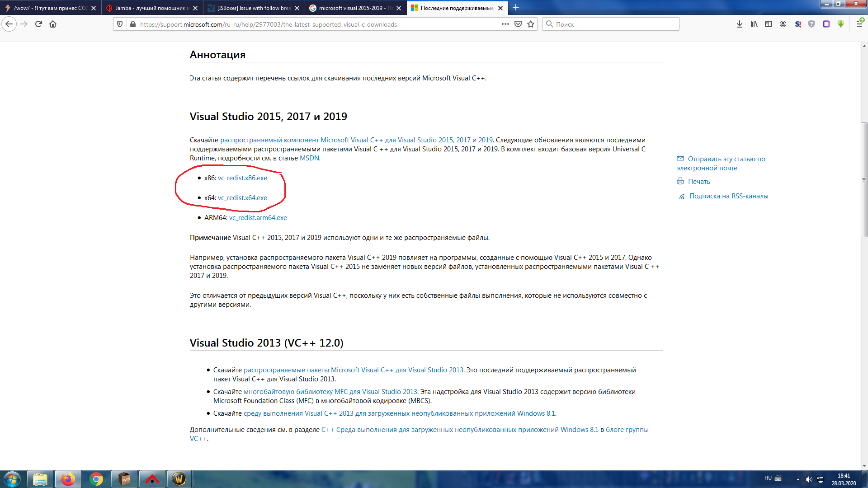
Task: Open tracking protection shield in address bar
Action: pyautogui.click(x=120, y=24)
